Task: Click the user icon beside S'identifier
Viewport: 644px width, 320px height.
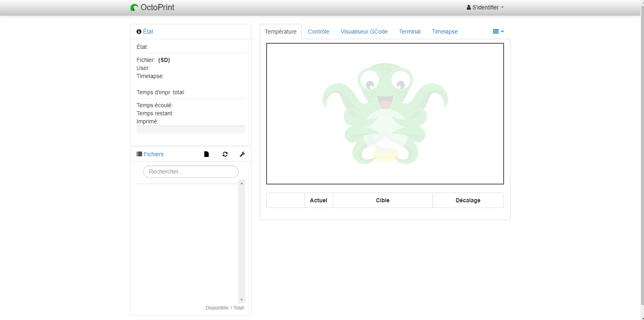Action: 469,8
